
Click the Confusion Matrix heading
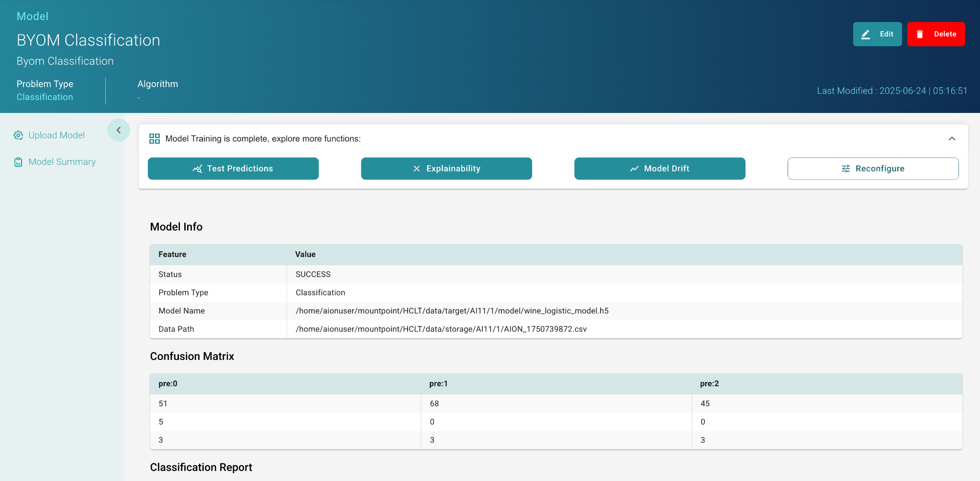tap(192, 357)
